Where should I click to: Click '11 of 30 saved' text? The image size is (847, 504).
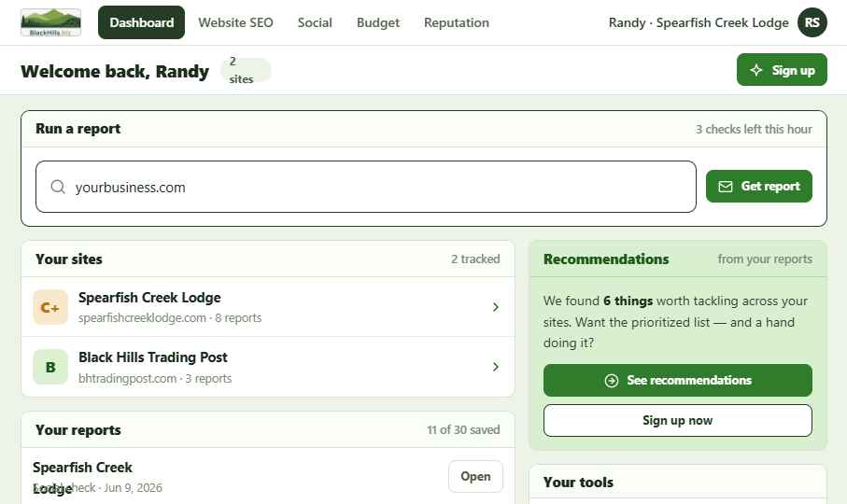point(463,429)
